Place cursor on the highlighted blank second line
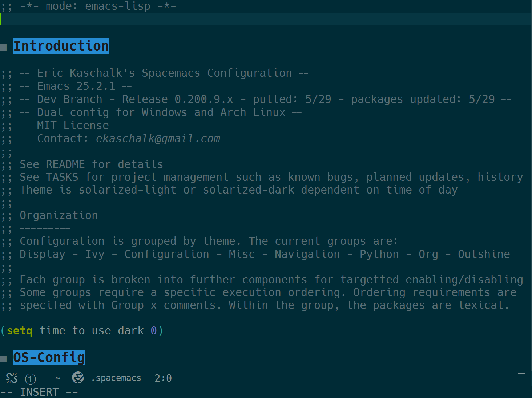The width and height of the screenshot is (532, 398). 266,19
